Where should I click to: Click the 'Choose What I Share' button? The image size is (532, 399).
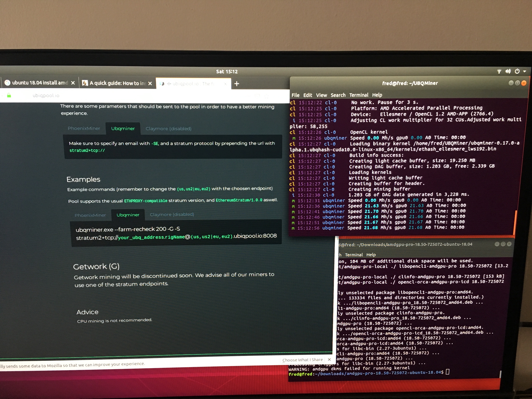[303, 360]
